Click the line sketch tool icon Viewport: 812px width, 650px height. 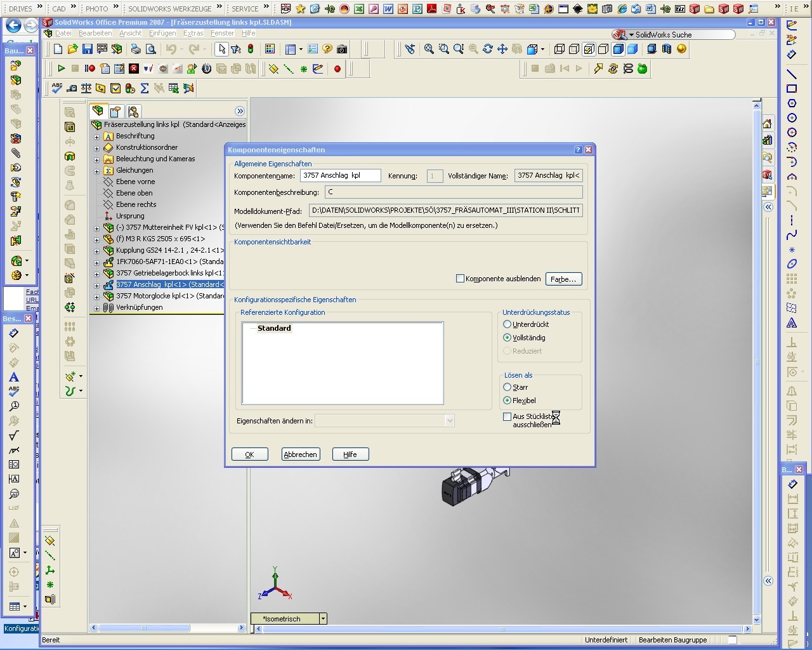coord(792,74)
